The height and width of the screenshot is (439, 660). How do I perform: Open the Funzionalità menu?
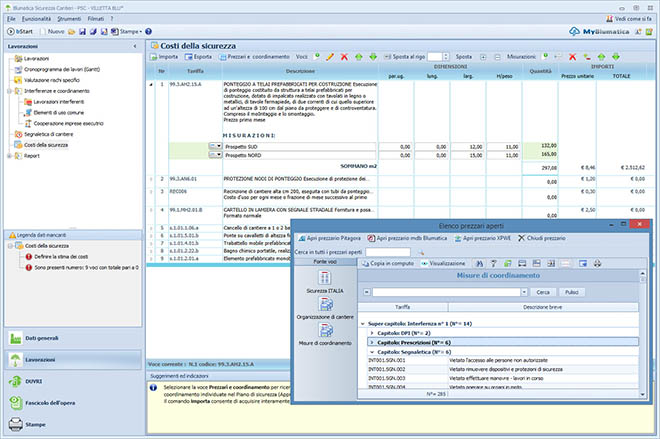point(36,19)
